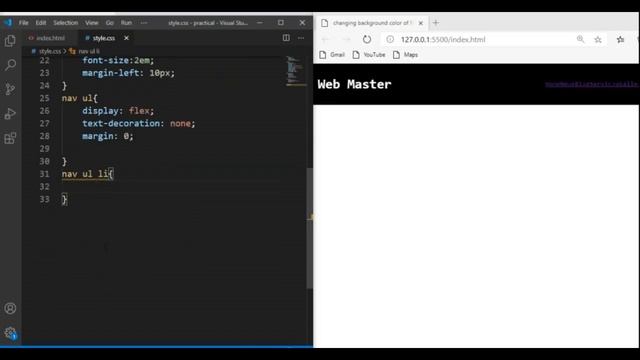Open editor More Actions ellipsis

coord(301,38)
